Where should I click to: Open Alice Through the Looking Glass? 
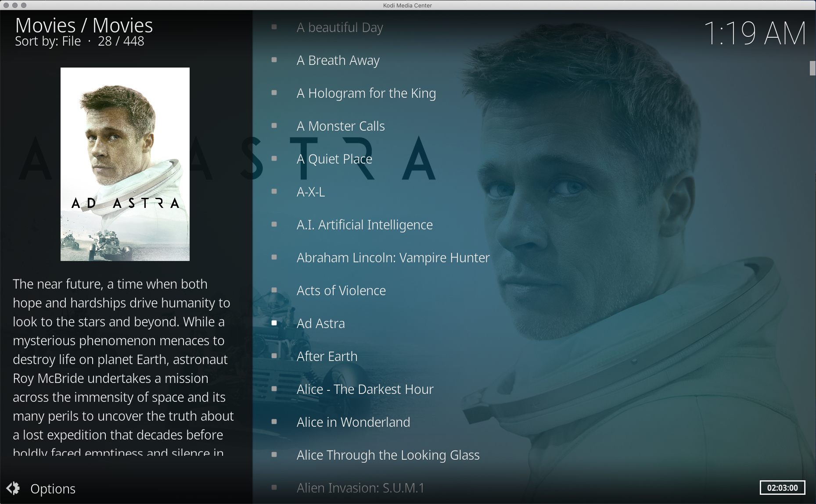click(388, 455)
